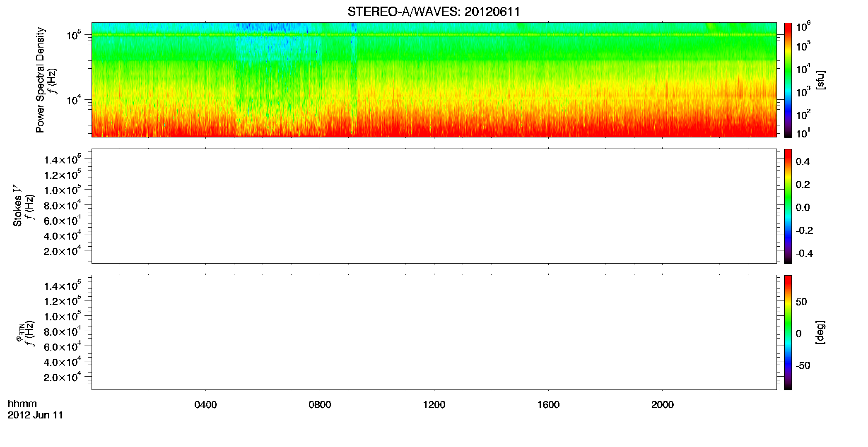The height and width of the screenshot is (447, 868).
Task: Click the "0" label on the degrees color bar
Action: [x=798, y=334]
